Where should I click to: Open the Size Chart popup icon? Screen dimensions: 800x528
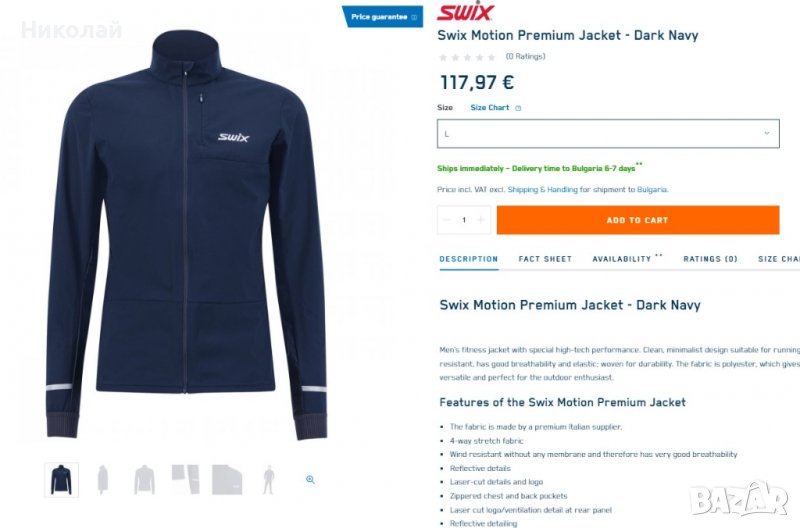pos(518,108)
